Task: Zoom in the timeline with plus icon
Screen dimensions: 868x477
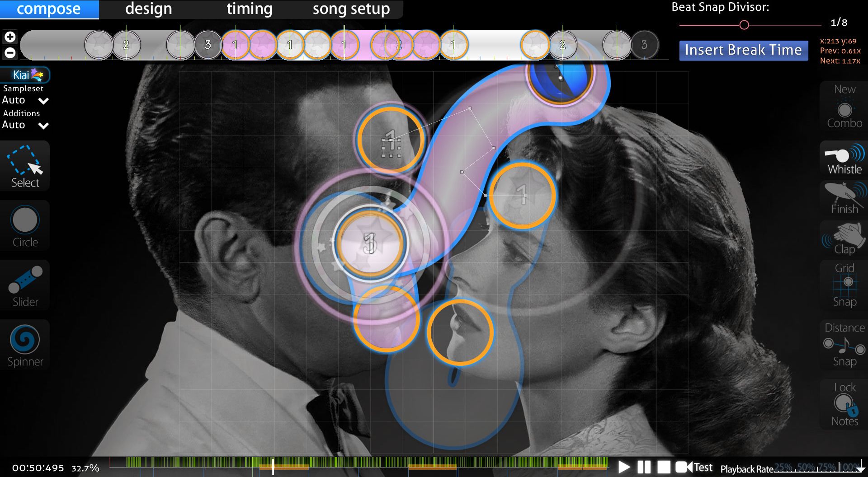Action: 10,37
